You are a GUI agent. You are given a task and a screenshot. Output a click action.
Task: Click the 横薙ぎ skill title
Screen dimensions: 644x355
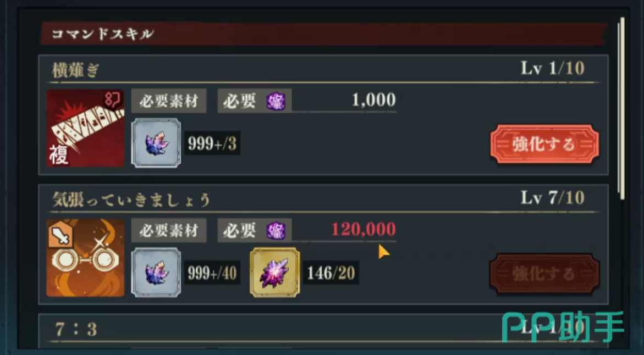tap(75, 70)
